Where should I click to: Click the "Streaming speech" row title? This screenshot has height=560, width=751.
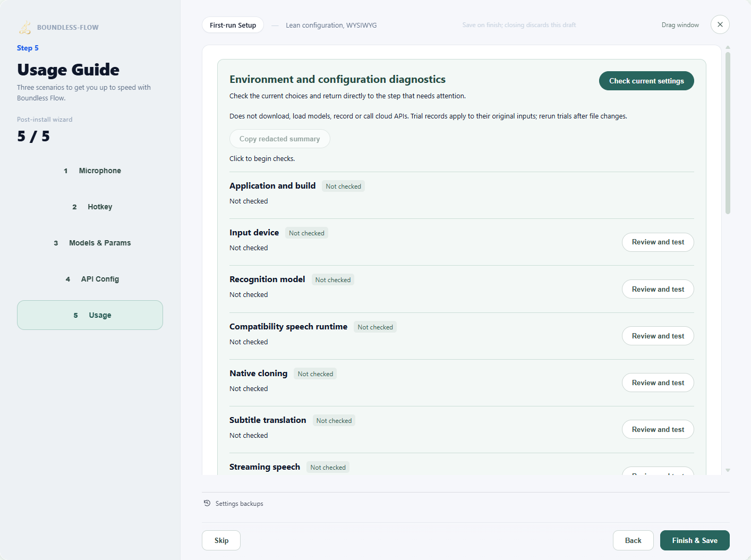click(264, 466)
